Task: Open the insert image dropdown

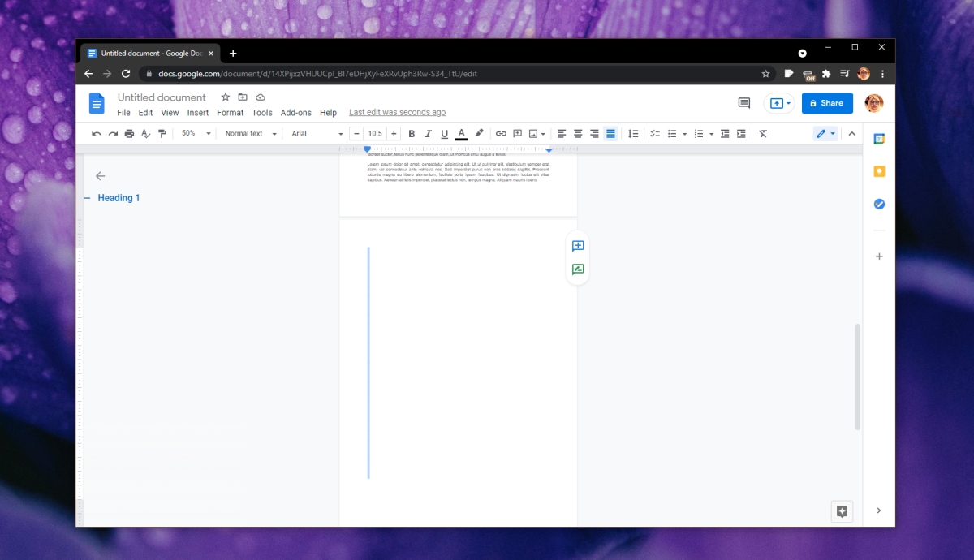Action: point(537,134)
